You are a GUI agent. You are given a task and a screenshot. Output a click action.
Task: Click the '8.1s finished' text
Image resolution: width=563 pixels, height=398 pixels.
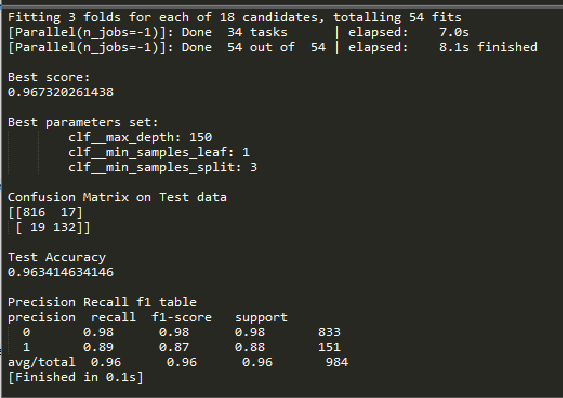click(x=488, y=47)
